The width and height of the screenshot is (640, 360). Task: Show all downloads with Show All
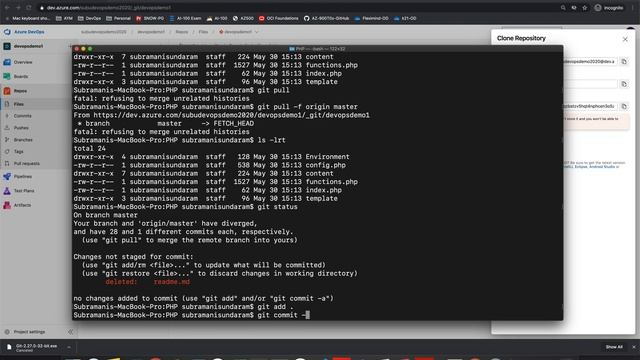(614, 347)
